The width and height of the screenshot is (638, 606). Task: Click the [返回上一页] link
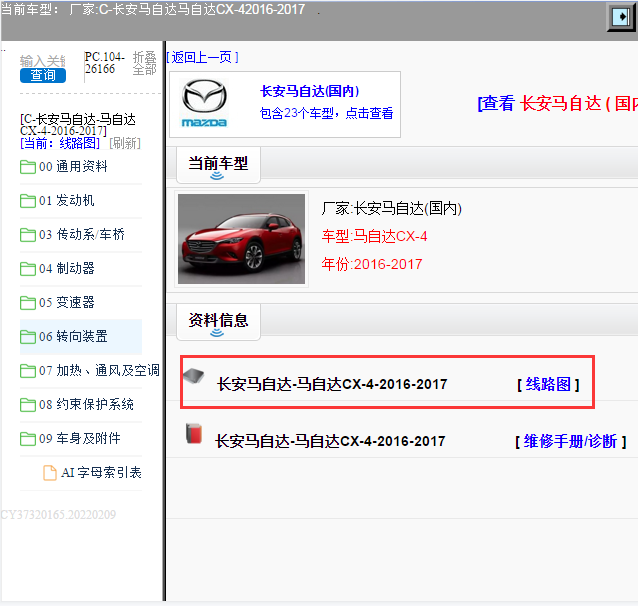click(x=202, y=57)
